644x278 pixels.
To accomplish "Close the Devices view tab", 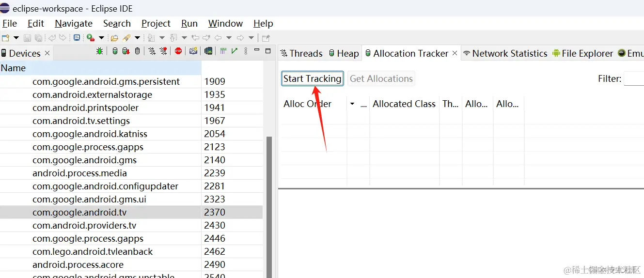I will [x=47, y=53].
